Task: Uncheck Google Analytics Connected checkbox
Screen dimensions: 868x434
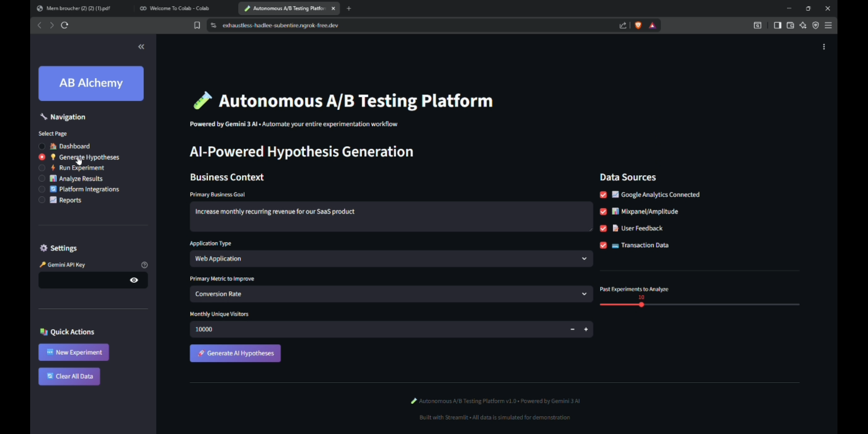Action: coord(603,195)
